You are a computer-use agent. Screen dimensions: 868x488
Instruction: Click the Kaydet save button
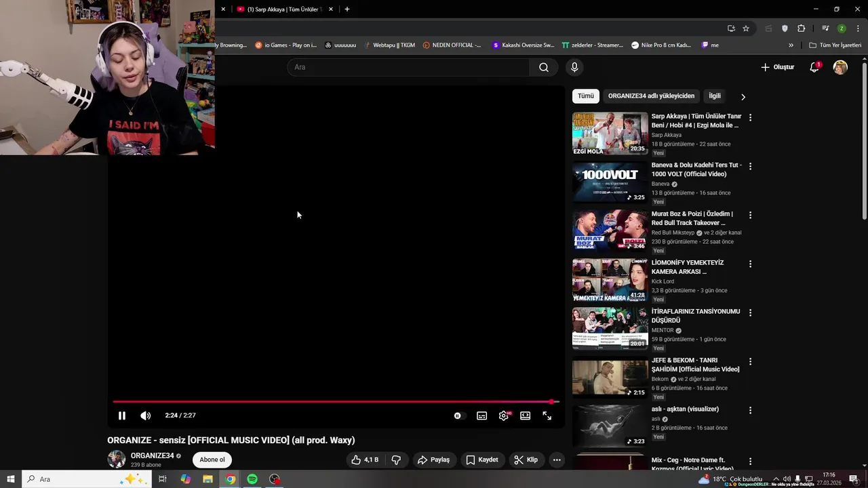[x=482, y=460]
